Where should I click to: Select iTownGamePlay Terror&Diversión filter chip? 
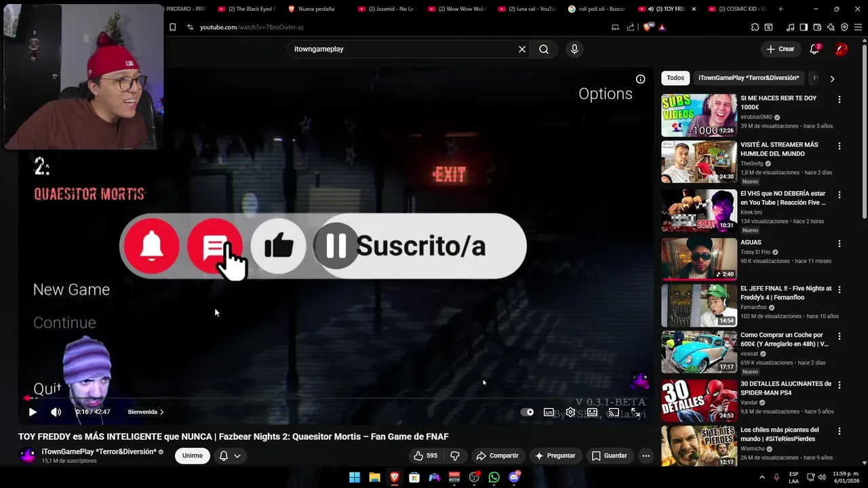tap(749, 78)
